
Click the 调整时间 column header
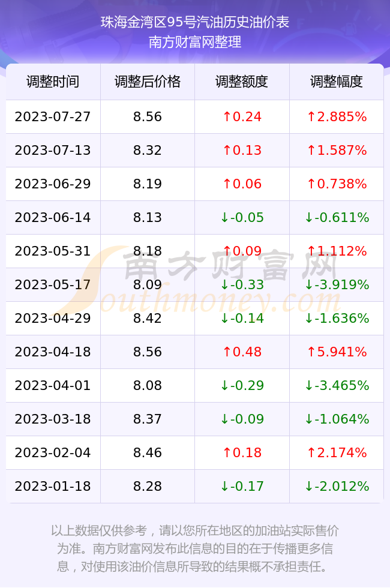tap(53, 82)
